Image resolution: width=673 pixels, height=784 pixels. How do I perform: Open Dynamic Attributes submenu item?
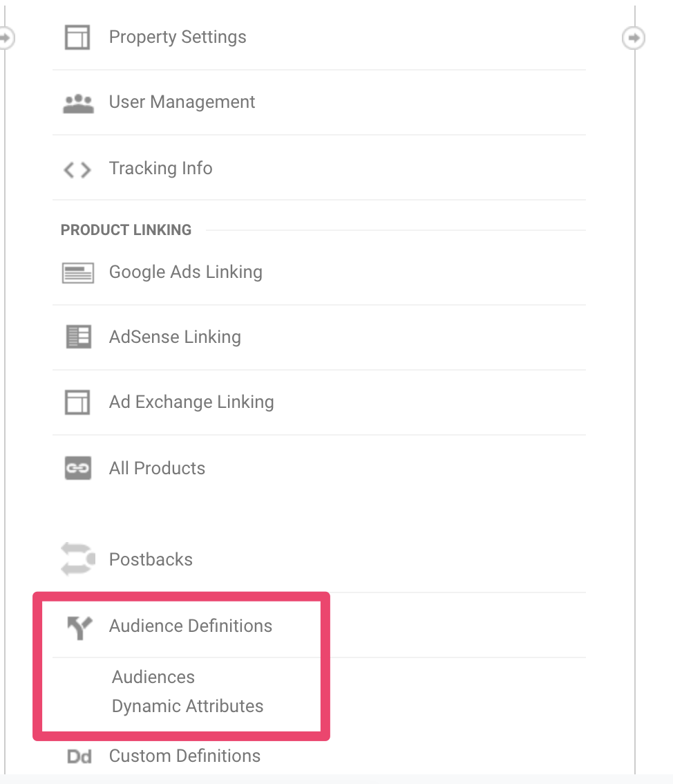[187, 706]
